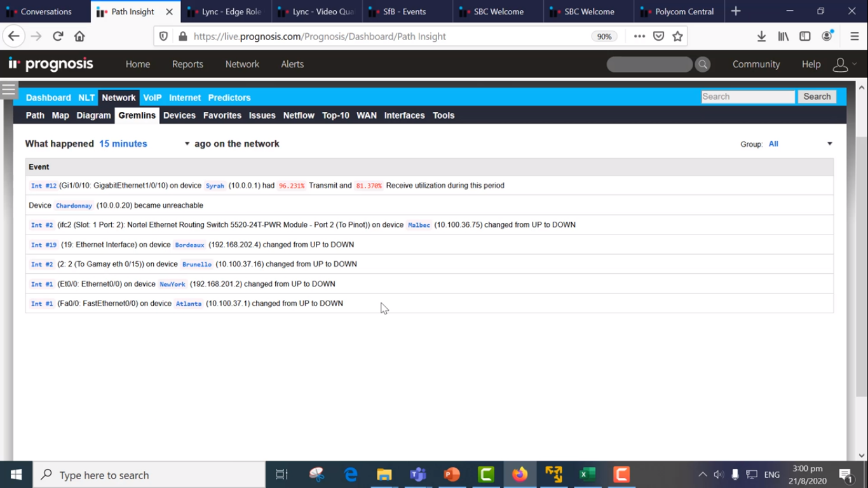The height and width of the screenshot is (488, 868).
Task: Open the Library icon
Action: point(783,36)
